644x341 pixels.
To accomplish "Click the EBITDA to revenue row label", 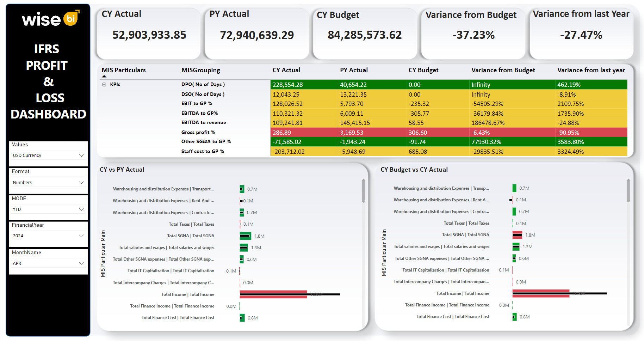I will (x=204, y=123).
